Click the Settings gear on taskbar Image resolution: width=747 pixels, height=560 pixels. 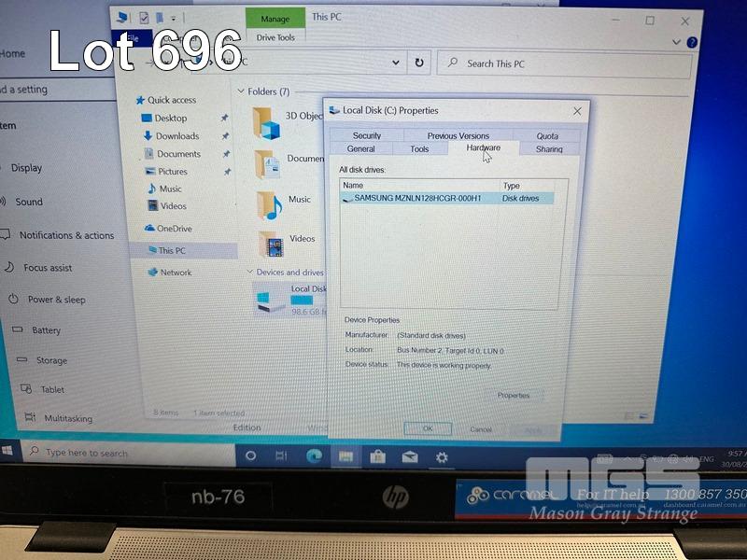click(442, 456)
